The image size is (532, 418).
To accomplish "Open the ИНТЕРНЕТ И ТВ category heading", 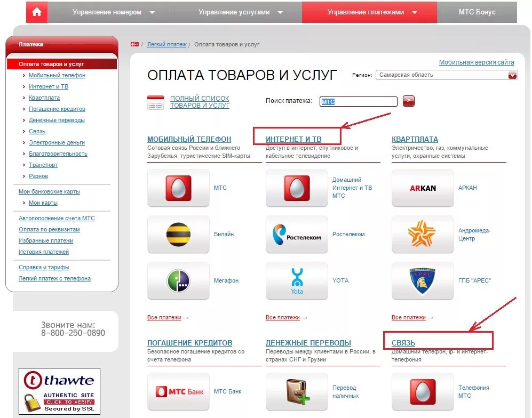I will (x=293, y=139).
